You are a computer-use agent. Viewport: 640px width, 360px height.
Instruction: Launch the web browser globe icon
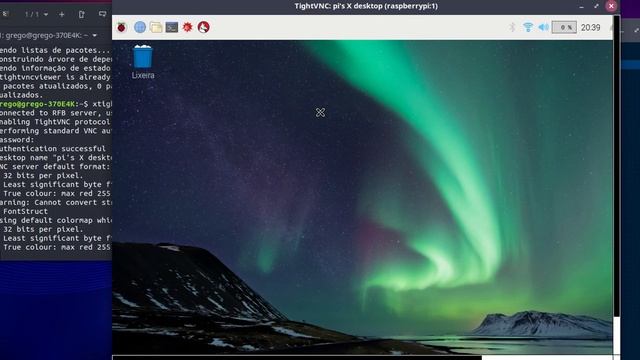140,27
